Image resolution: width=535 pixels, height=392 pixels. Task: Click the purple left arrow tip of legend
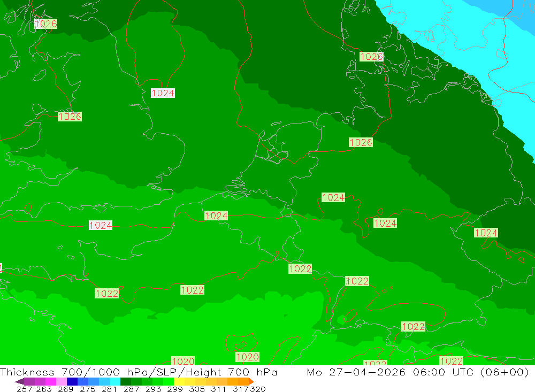[19, 381]
